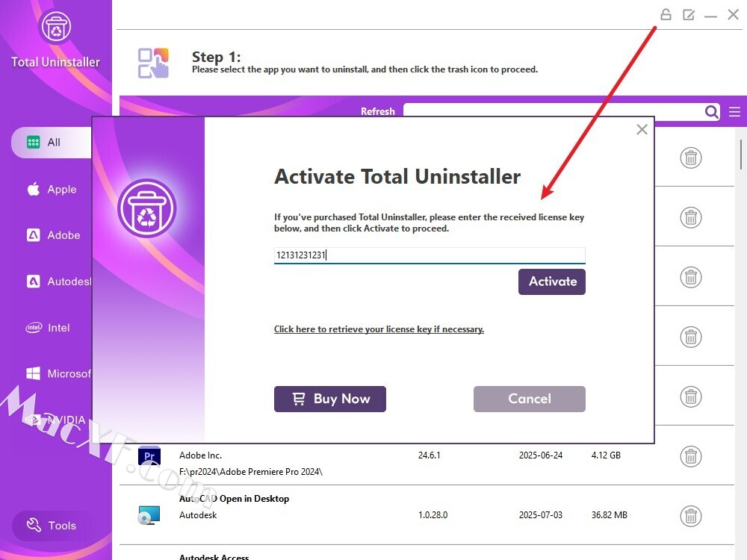
Task: Switch to the All apps category
Action: pyautogui.click(x=52, y=142)
